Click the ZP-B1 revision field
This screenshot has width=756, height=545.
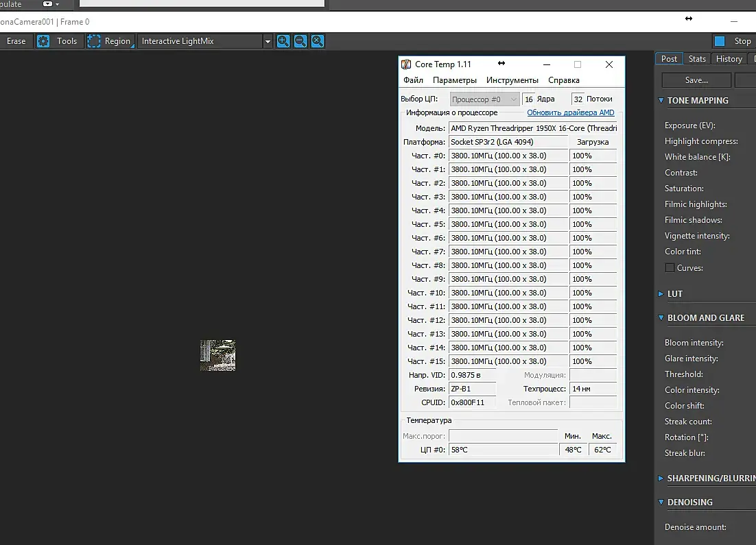point(472,389)
